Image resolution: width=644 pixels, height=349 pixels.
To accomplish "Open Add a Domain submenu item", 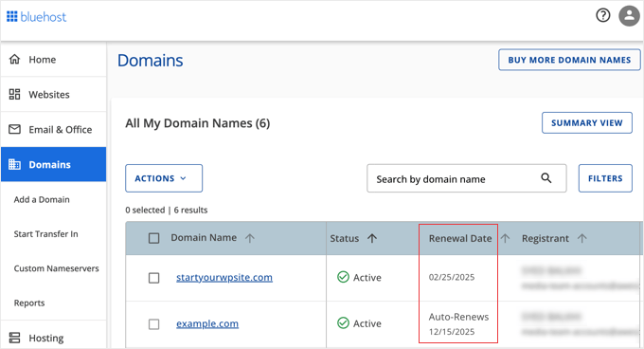I will point(42,199).
